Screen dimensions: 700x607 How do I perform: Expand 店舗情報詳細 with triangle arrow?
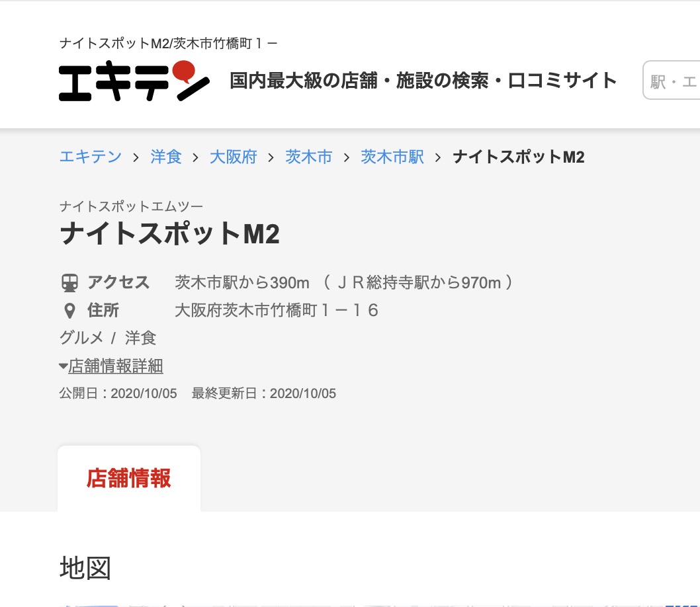tap(64, 366)
